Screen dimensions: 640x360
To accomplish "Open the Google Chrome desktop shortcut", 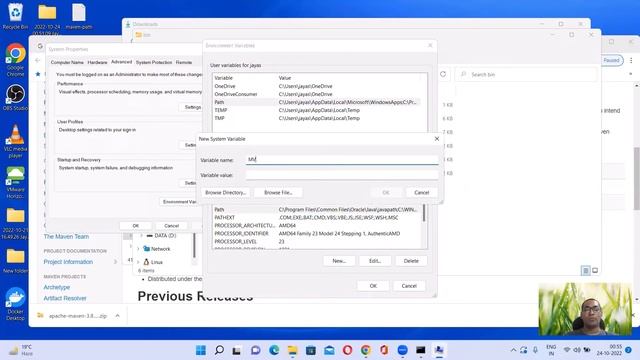I will [x=15, y=60].
